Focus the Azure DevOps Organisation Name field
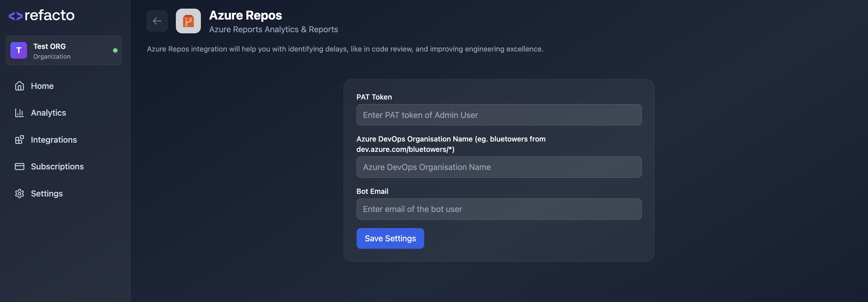The width and height of the screenshot is (868, 302). [499, 167]
